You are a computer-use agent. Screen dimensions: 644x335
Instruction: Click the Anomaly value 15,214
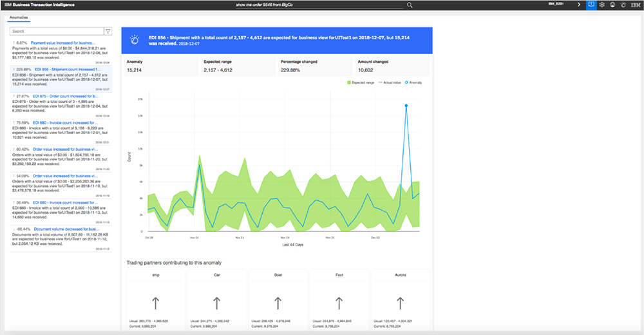point(134,70)
